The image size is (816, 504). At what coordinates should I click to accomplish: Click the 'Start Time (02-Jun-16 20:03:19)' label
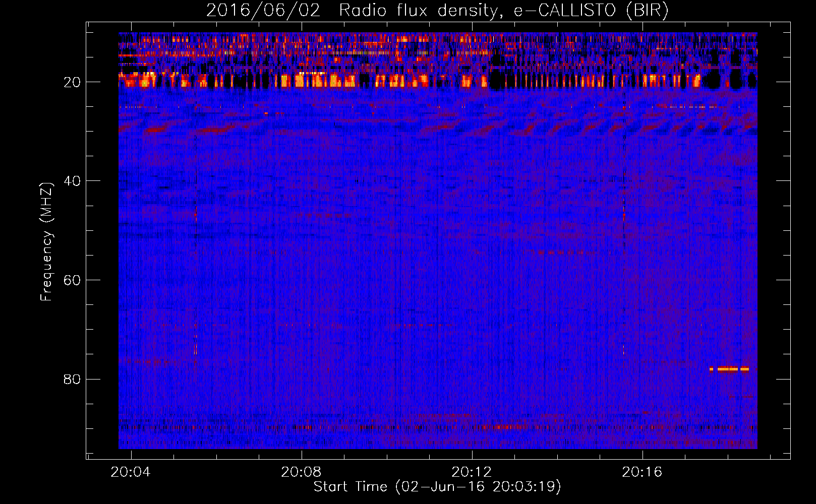437,487
